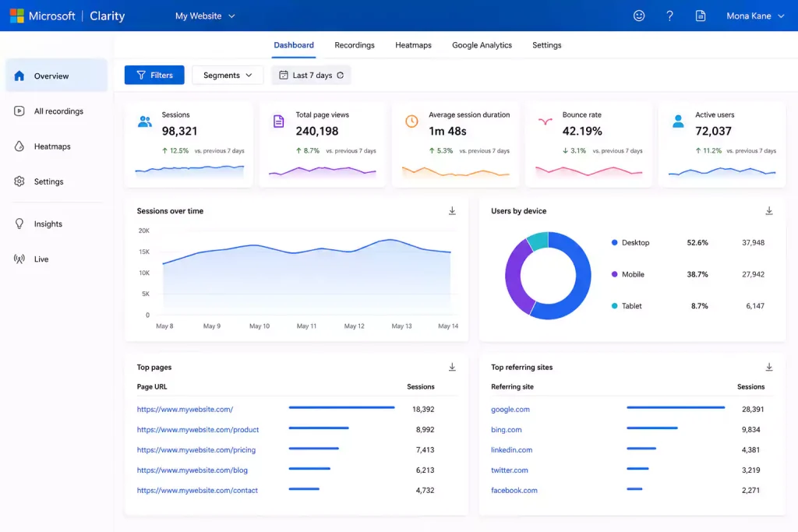798x532 pixels.
Task: Select Insights in the sidebar
Action: pos(56,224)
